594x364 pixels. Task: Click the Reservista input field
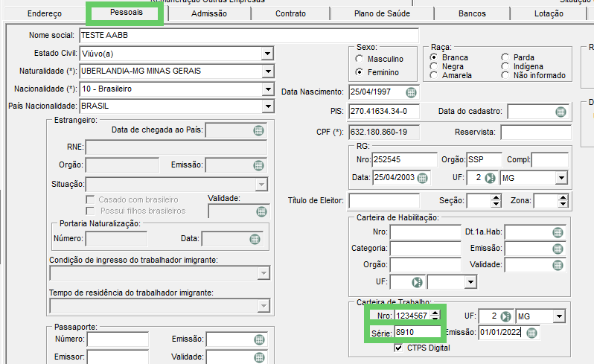[536, 132]
